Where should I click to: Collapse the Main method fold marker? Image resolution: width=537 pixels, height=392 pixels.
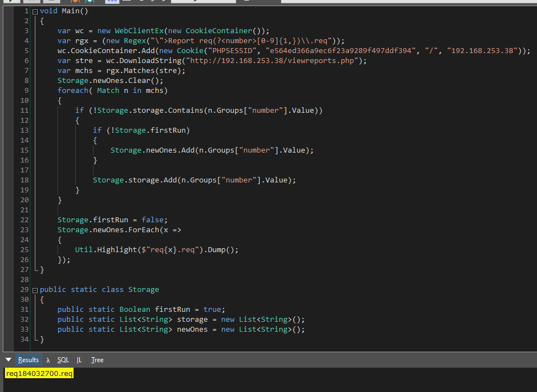35,11
